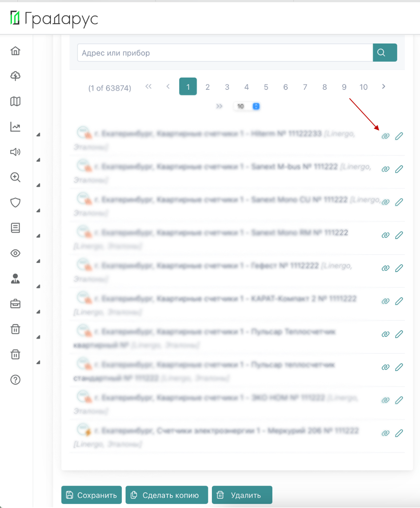Click the Удалить button
The height and width of the screenshot is (508, 420).
(242, 495)
